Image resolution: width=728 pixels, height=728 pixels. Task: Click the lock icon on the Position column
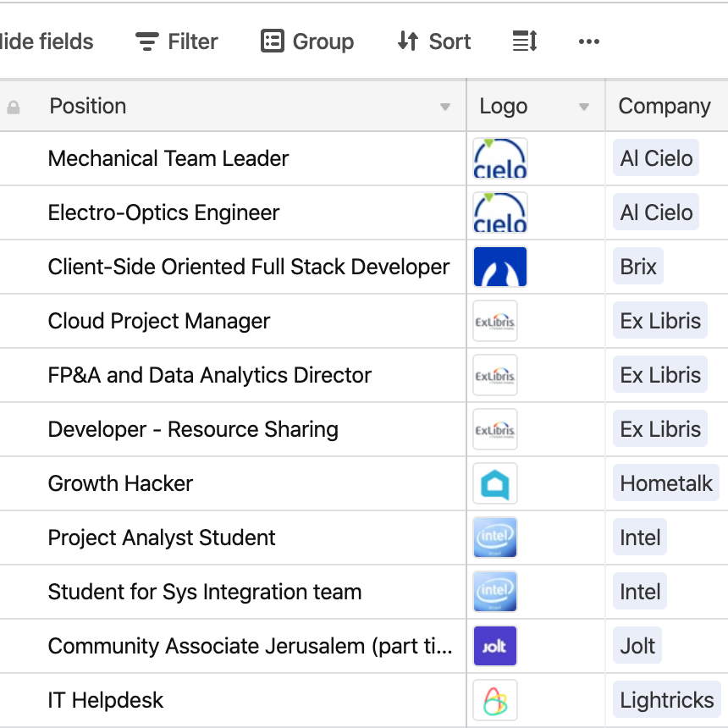14,105
